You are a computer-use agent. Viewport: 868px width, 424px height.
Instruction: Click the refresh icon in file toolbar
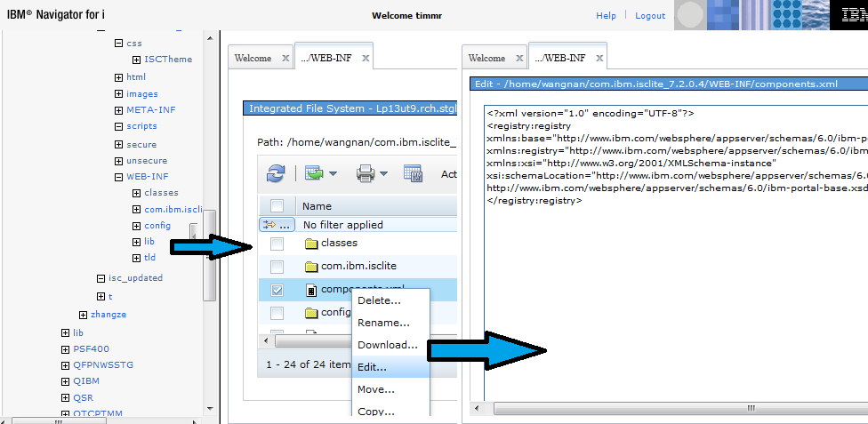coord(276,173)
